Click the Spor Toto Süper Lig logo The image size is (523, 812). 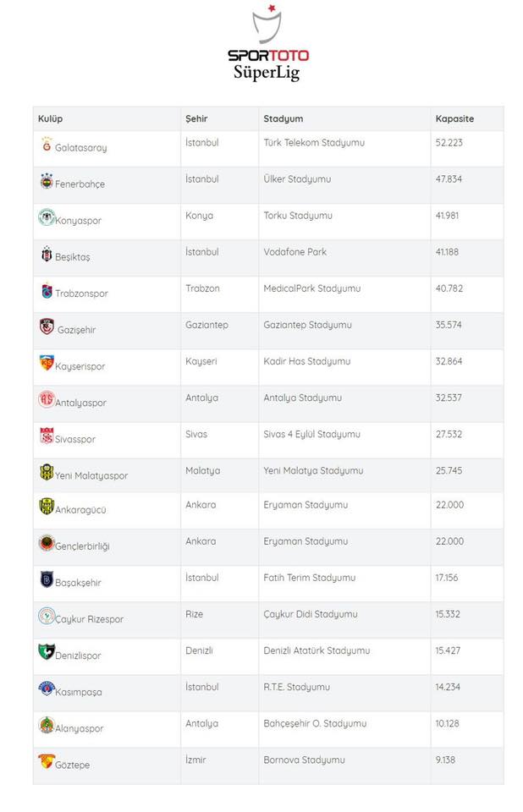(268, 42)
